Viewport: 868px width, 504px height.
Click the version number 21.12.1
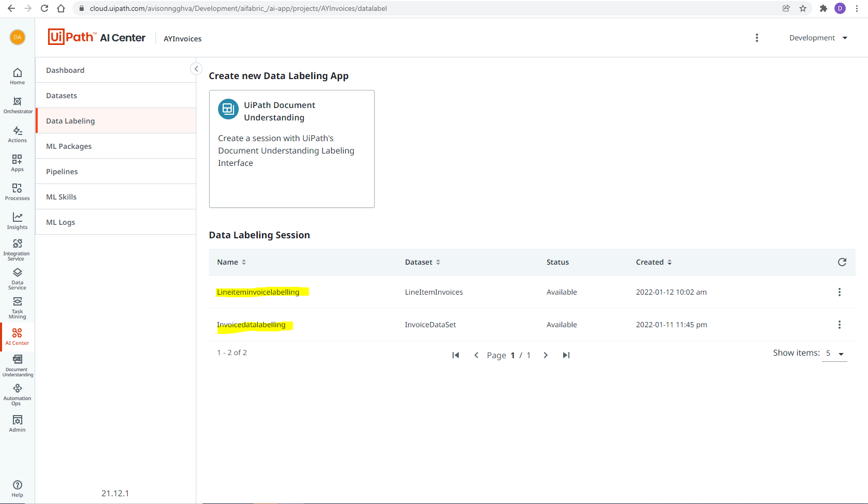[115, 493]
